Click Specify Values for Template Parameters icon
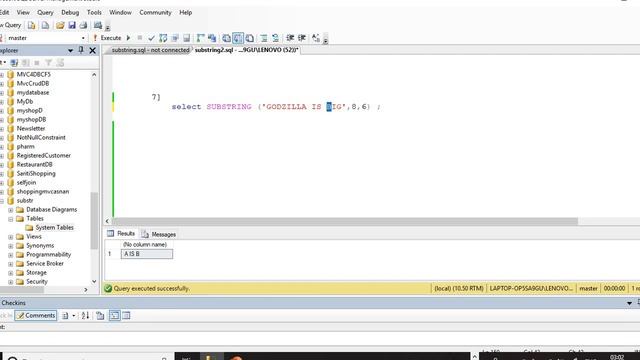640x360 pixels. click(316, 38)
